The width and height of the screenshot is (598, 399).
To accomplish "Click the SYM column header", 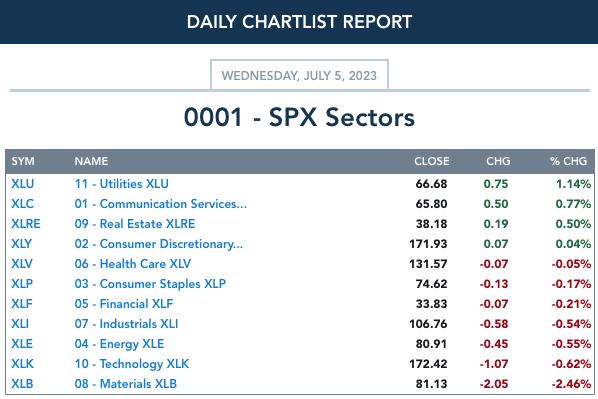I will tap(23, 161).
